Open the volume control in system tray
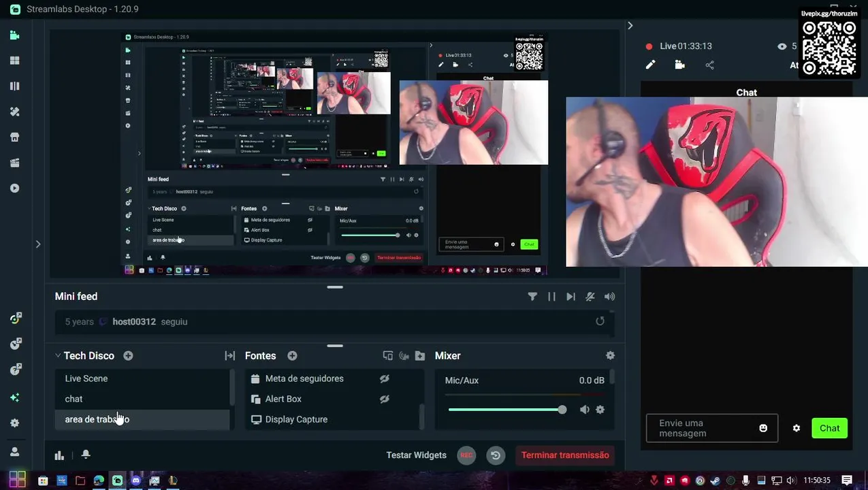 pyautogui.click(x=791, y=480)
